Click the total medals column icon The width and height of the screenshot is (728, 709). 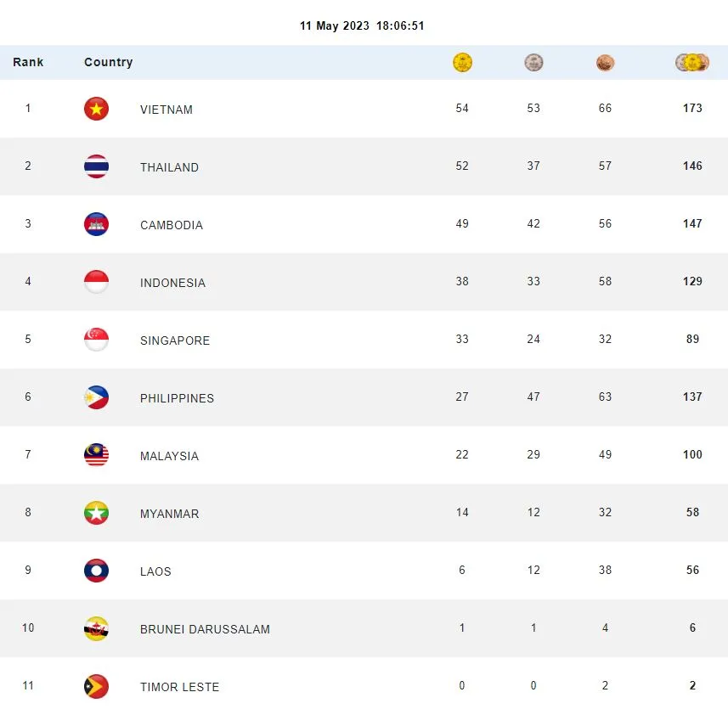click(692, 63)
